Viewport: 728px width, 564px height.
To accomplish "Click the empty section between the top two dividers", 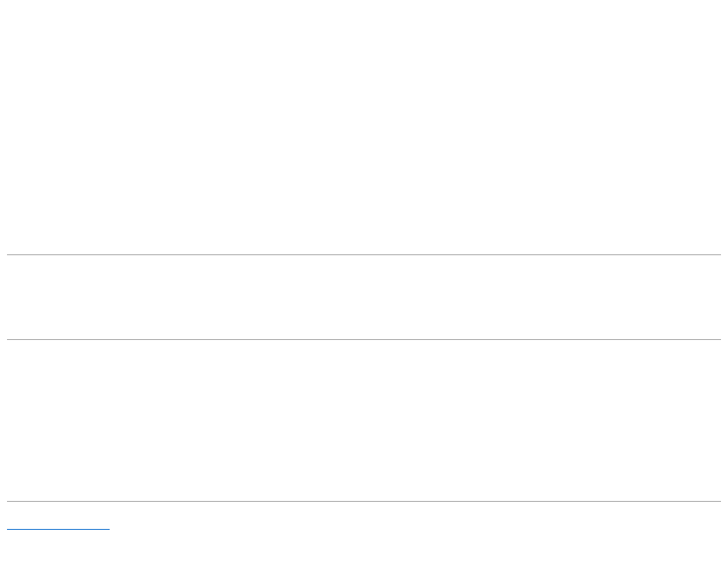I will pos(364,297).
